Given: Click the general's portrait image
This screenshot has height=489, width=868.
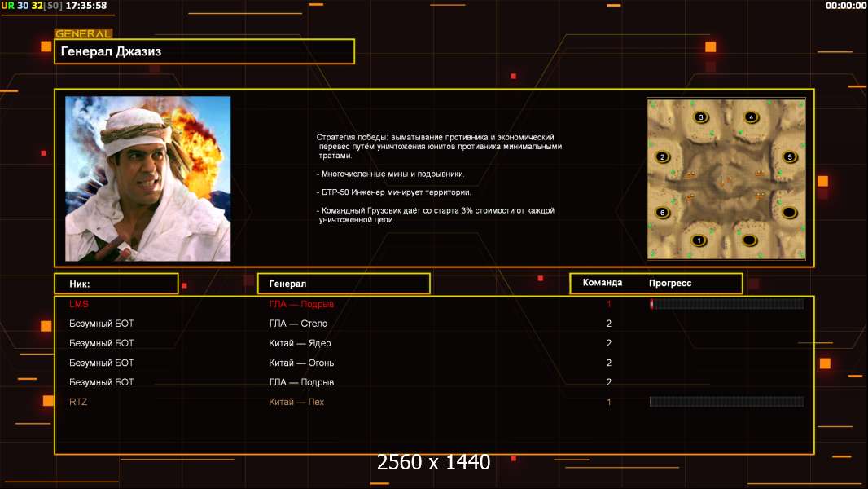Looking at the screenshot, I should 147,178.
